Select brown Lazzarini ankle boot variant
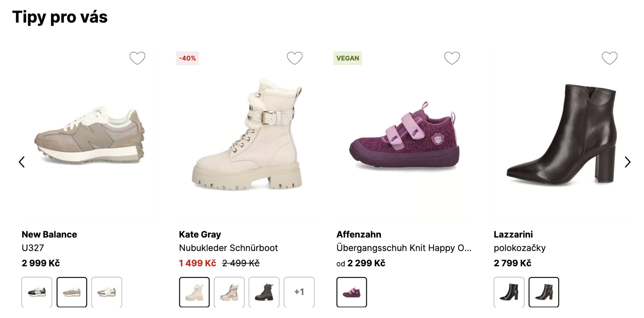Viewport: 644px width, 318px height. point(544,292)
